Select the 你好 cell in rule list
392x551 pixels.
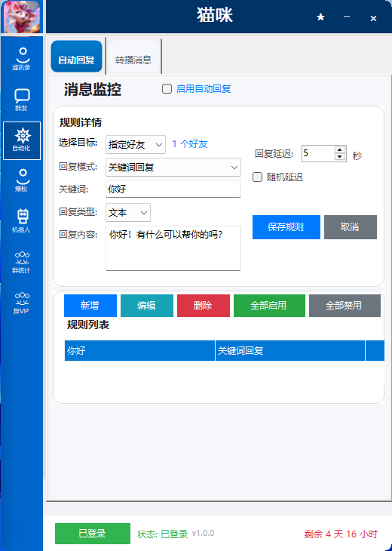tap(139, 350)
